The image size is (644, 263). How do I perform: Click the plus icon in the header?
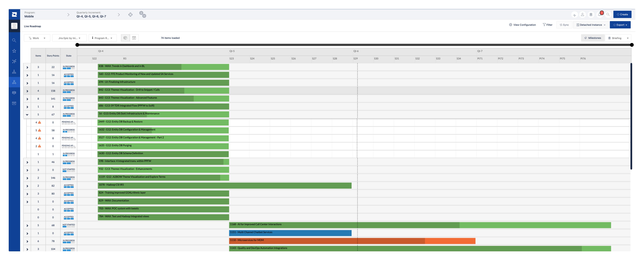130,15
